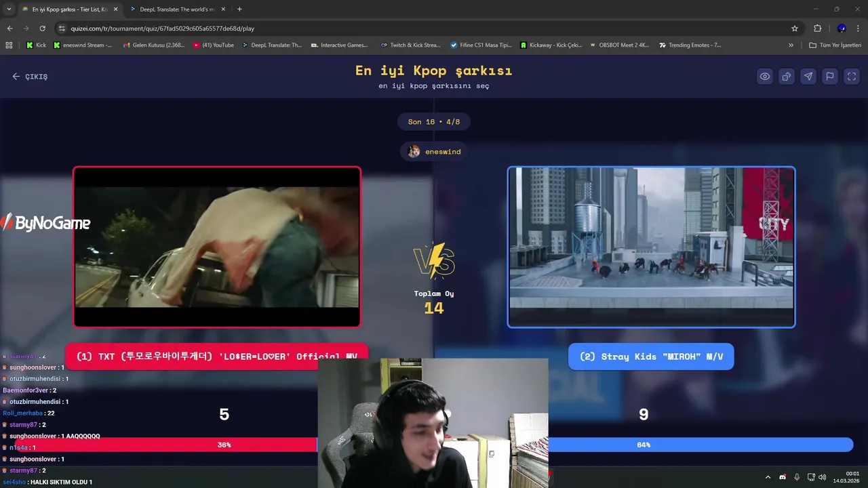Click the browser back arrow
The width and height of the screenshot is (868, 488).
[9, 28]
